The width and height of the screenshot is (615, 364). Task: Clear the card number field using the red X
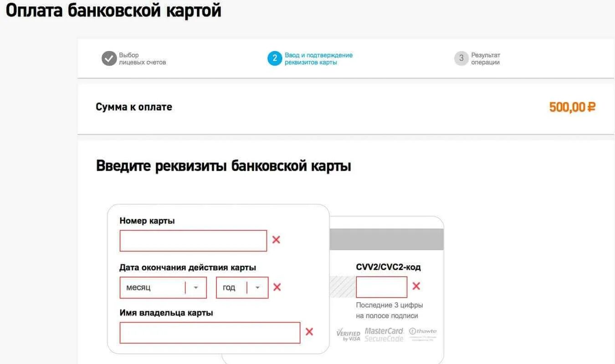[x=276, y=240]
